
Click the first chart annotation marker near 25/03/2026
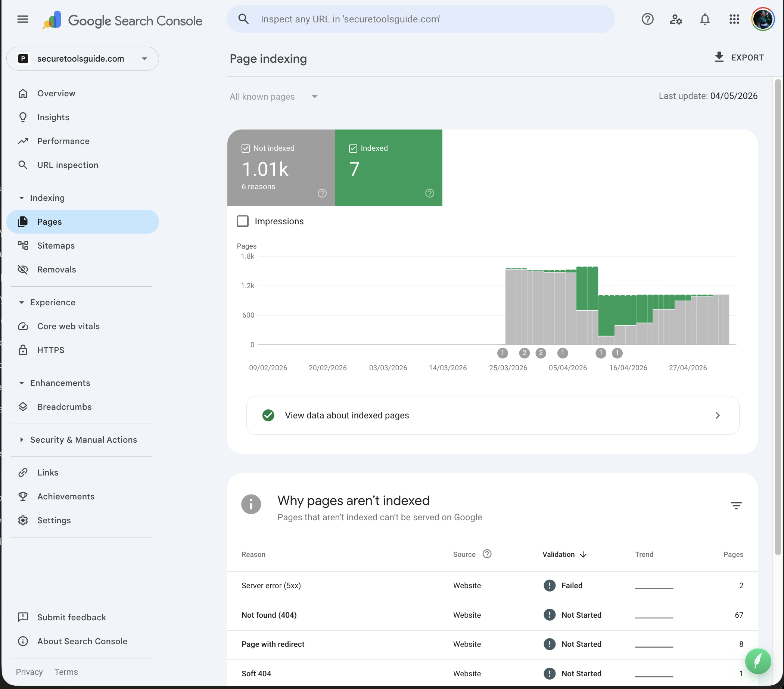coord(503,353)
